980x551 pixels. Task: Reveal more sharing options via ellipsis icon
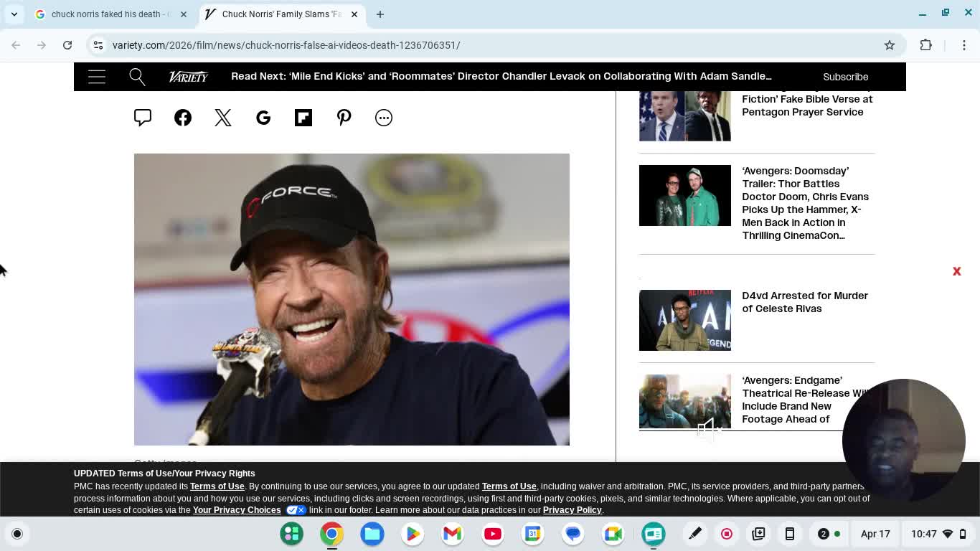pyautogui.click(x=384, y=117)
